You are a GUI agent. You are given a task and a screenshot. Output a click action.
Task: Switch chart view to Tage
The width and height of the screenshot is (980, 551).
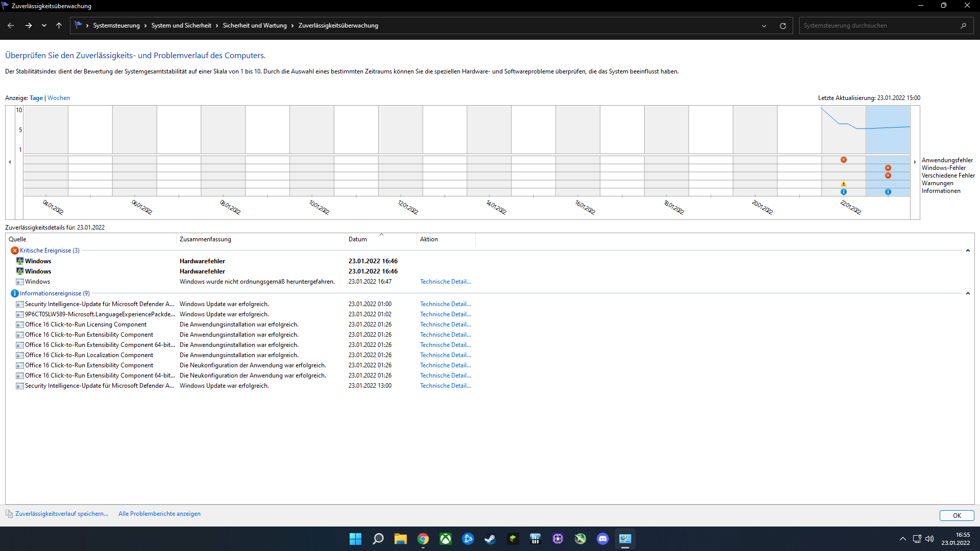[x=36, y=98]
